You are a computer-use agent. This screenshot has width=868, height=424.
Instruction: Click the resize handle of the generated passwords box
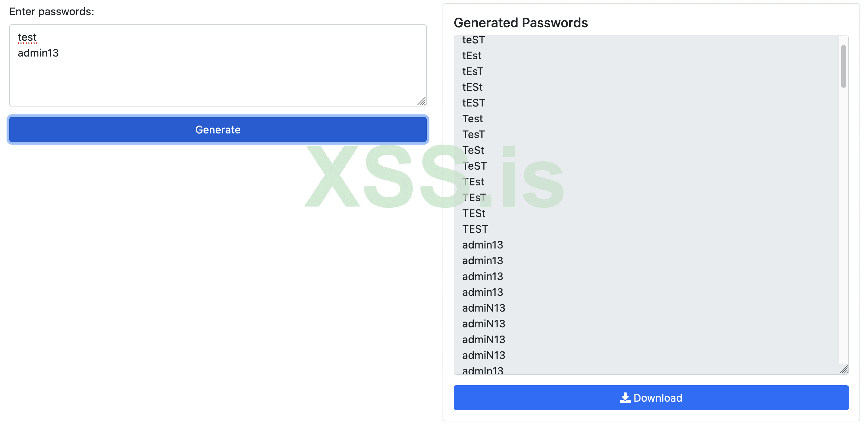pyautogui.click(x=843, y=370)
